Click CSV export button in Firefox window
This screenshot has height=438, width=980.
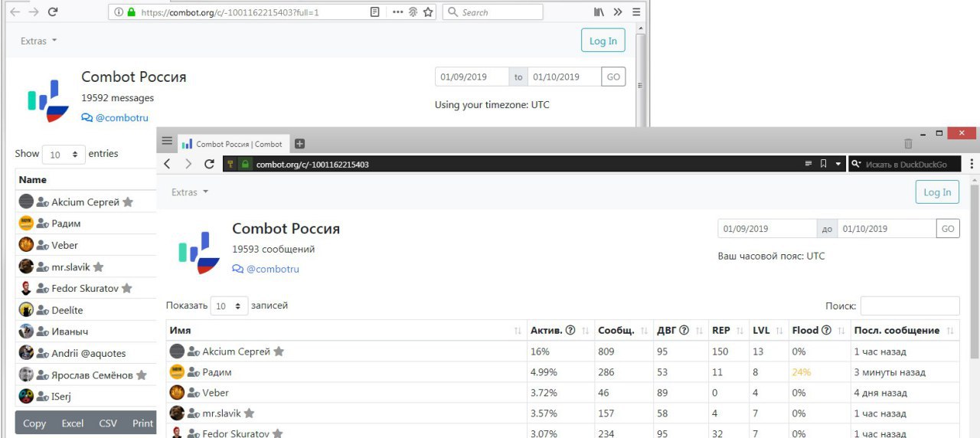pos(108,423)
